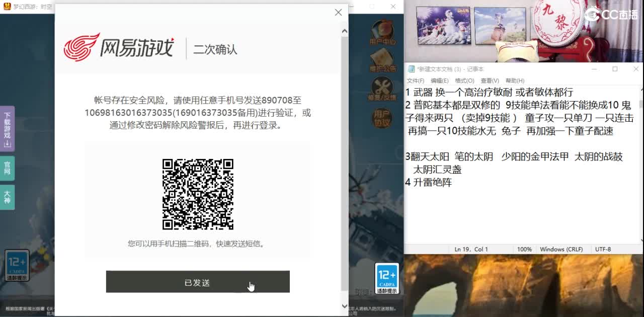Screen dimensions: 644x317
Task: Click the 网易游戏 logo in the dialog header
Action: (119, 48)
